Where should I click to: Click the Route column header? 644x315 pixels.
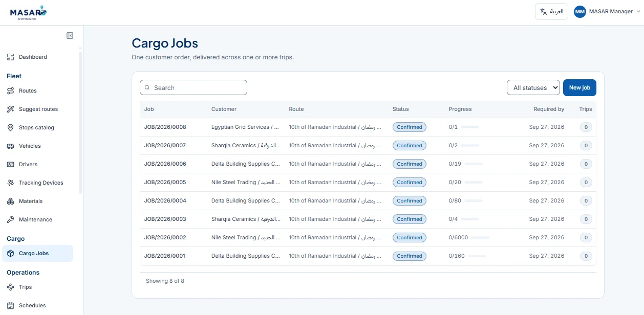[x=296, y=109]
